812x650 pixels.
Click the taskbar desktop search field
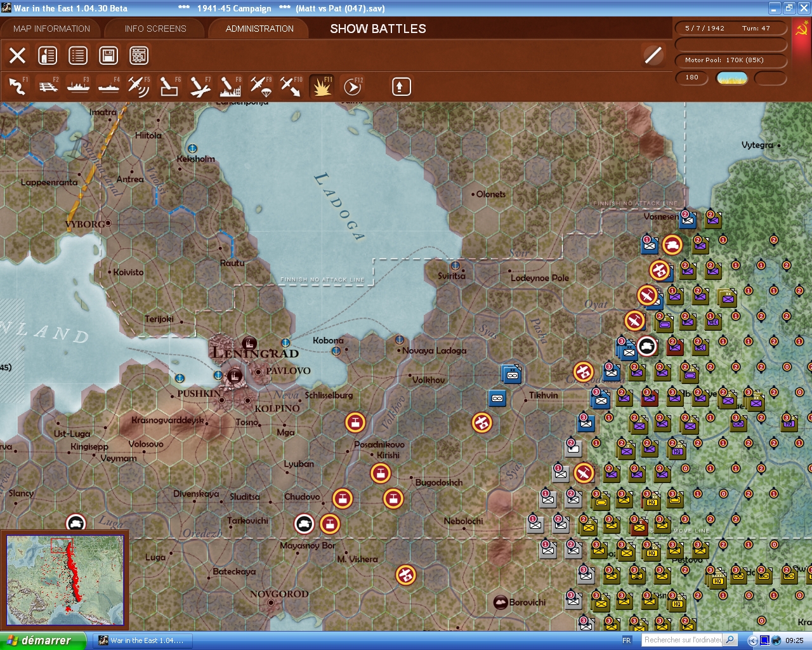point(682,640)
